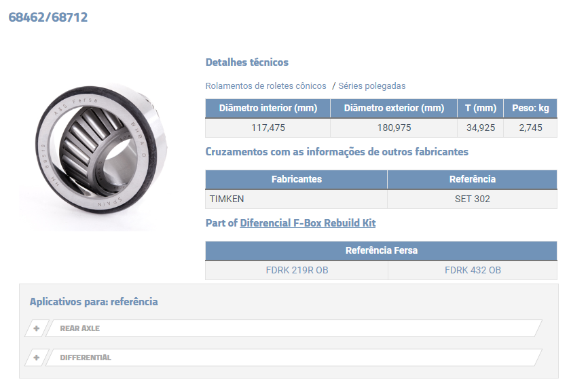Expand the DIFFERENTIAL application row
The image size is (588, 386).
[x=292, y=358]
